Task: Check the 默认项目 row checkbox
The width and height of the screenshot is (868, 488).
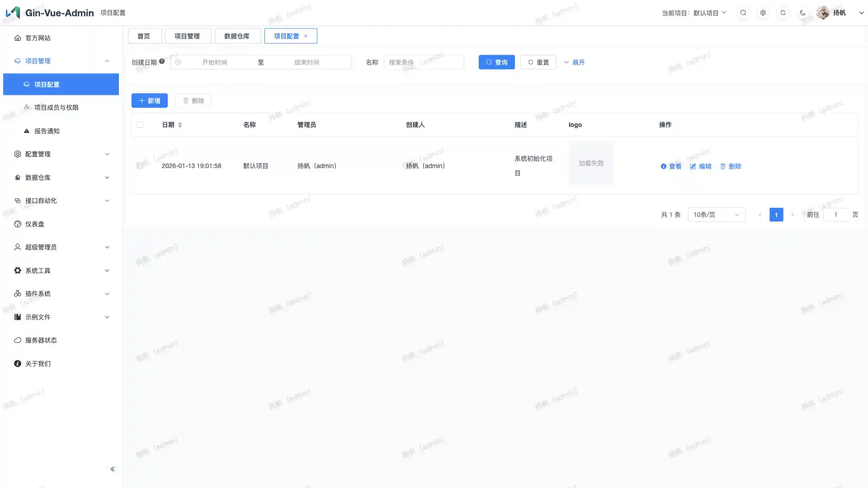Action: tap(140, 166)
